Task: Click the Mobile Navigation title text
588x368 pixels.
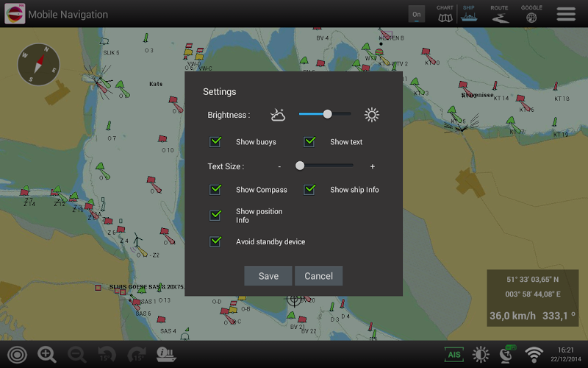Action: point(68,14)
